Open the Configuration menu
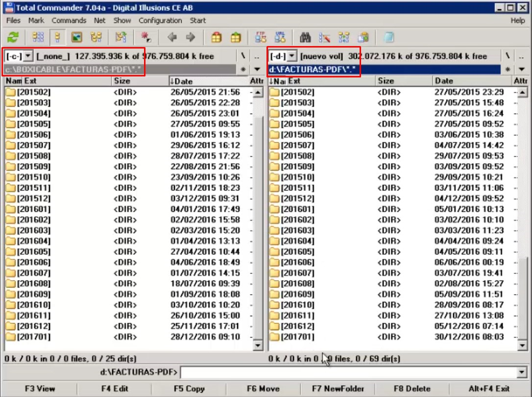Image resolution: width=532 pixels, height=397 pixels. point(160,21)
